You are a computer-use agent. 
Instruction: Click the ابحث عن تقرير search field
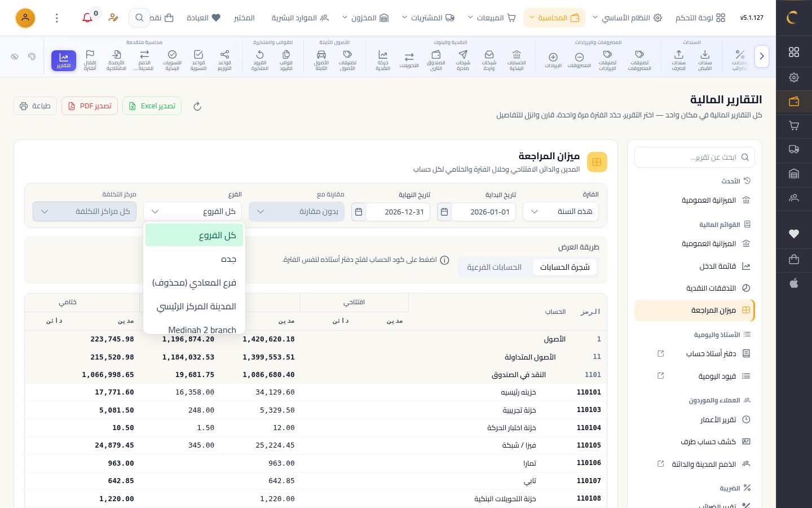[x=695, y=157]
